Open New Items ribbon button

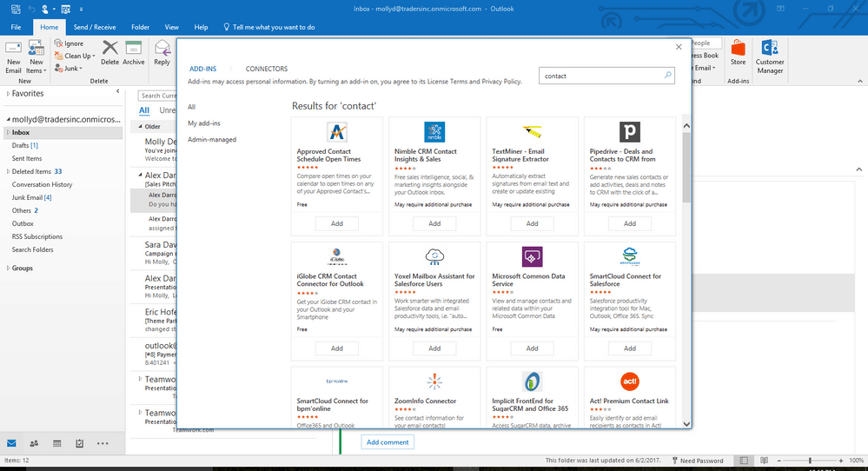click(36, 56)
